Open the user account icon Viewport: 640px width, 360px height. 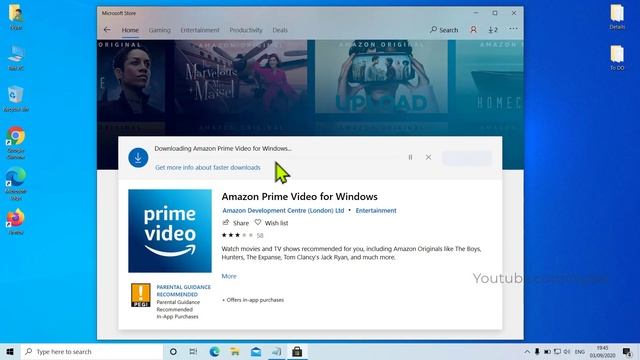pyautogui.click(x=473, y=30)
